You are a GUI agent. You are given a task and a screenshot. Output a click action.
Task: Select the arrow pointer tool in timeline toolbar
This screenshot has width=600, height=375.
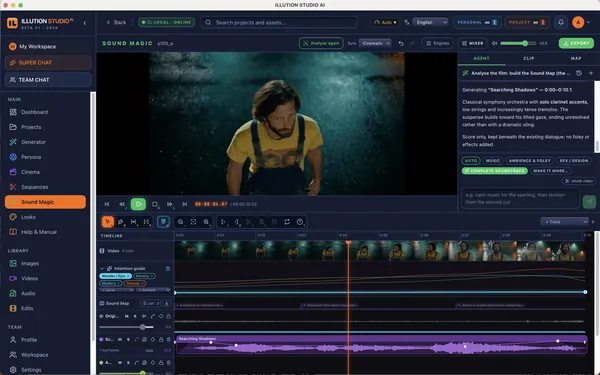click(x=108, y=222)
